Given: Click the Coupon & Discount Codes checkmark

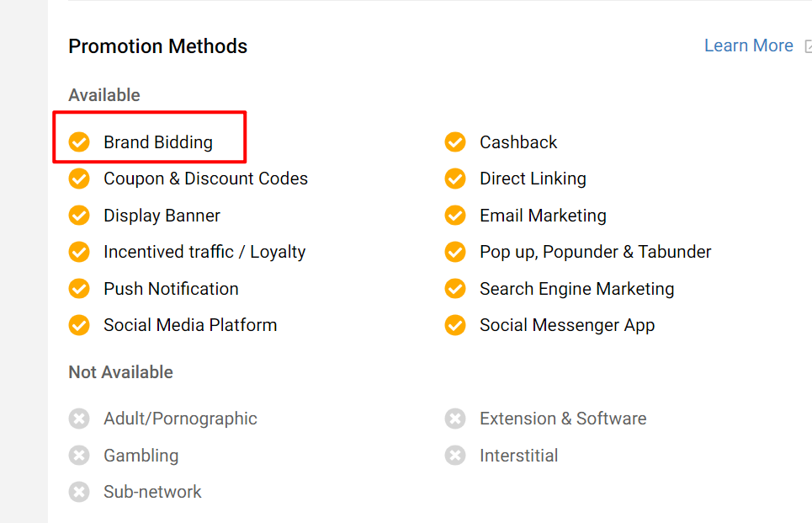Looking at the screenshot, I should 79,179.
